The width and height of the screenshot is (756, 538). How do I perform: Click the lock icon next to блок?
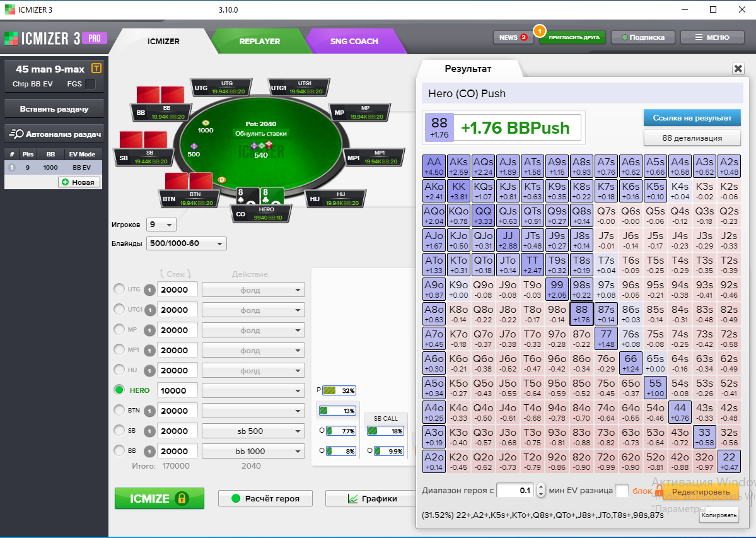click(x=659, y=491)
